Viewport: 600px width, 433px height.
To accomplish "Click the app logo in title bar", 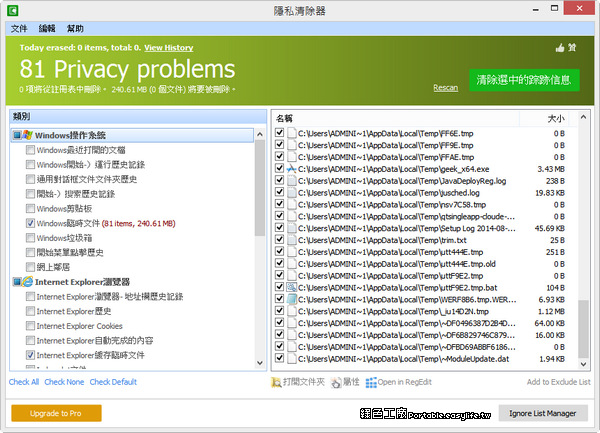I will click(x=13, y=10).
